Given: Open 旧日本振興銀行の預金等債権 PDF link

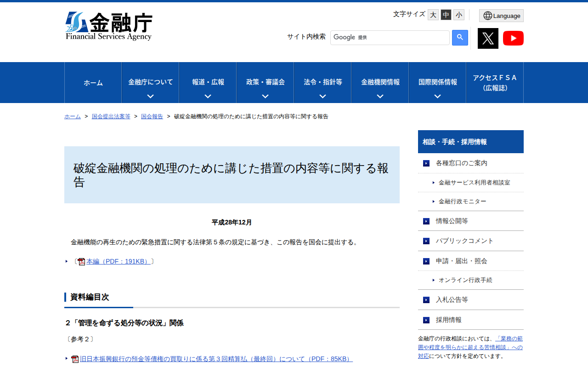Looking at the screenshot, I should (x=216, y=359).
